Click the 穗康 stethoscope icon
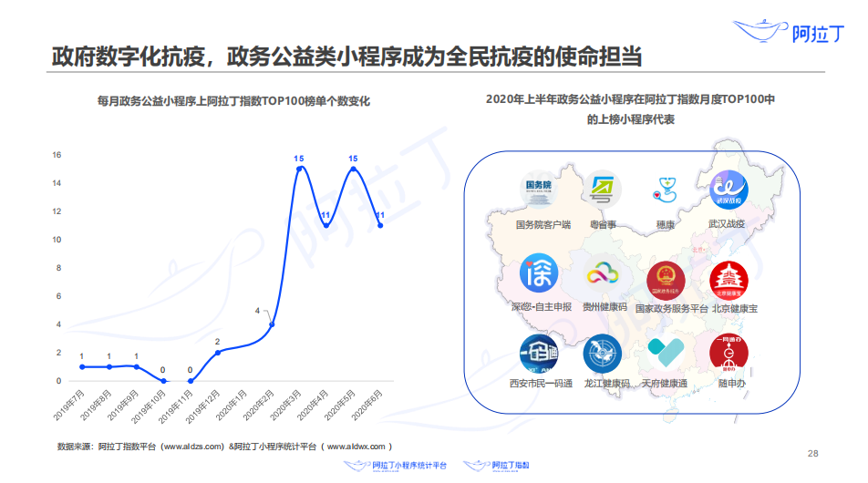The height and width of the screenshot is (483, 868). click(666, 190)
